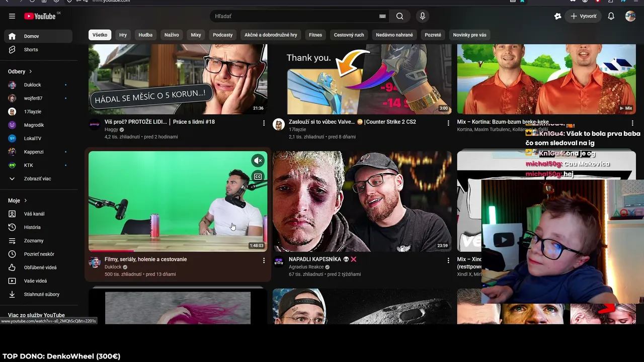Open Váš kanál in the sidebar
Image resolution: width=644 pixels, height=362 pixels.
click(38, 214)
